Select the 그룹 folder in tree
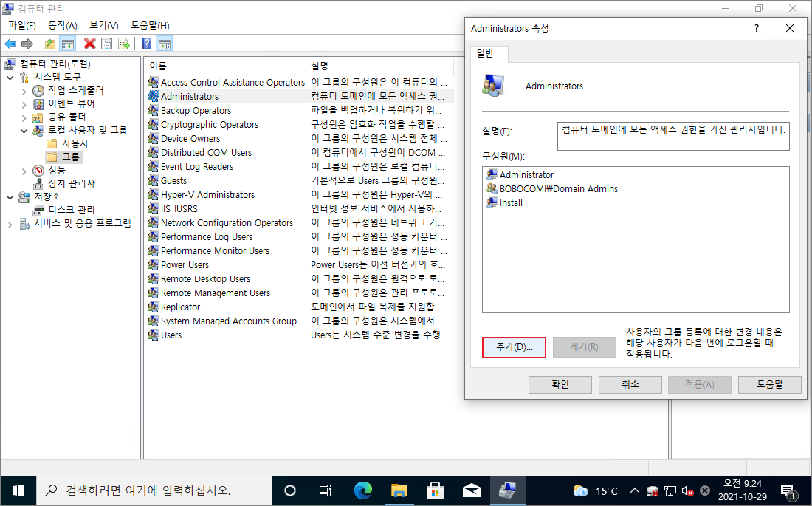 (x=63, y=157)
